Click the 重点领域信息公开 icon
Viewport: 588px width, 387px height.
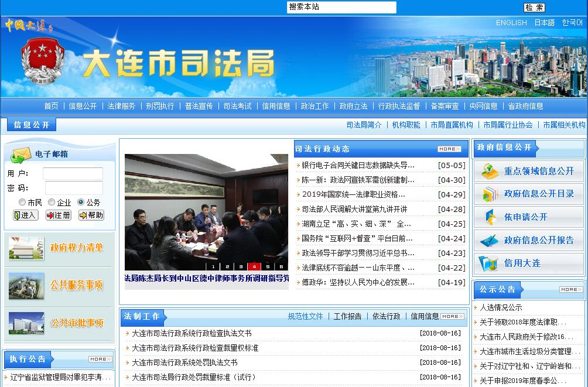click(489, 171)
